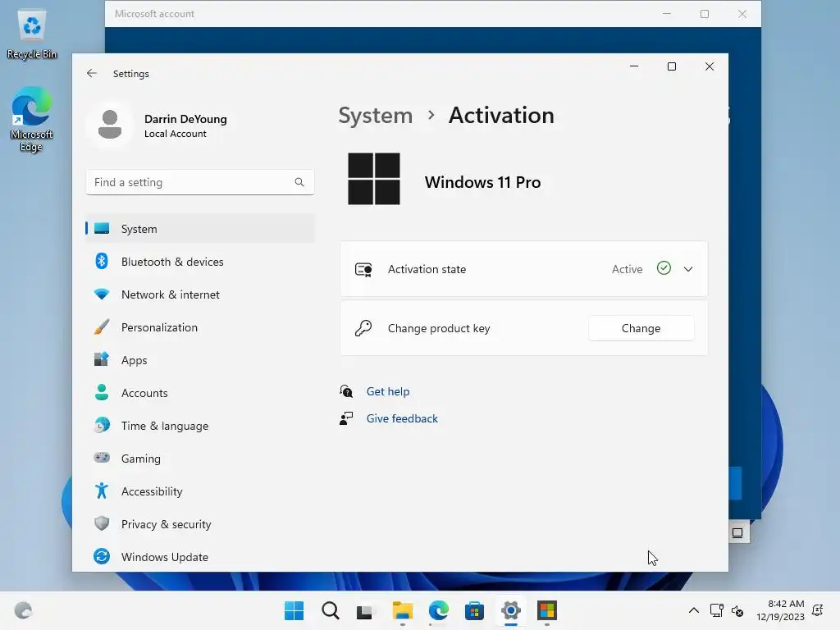The image size is (840, 630).
Task: Click the key icon beside Change product key
Action: [363, 328]
